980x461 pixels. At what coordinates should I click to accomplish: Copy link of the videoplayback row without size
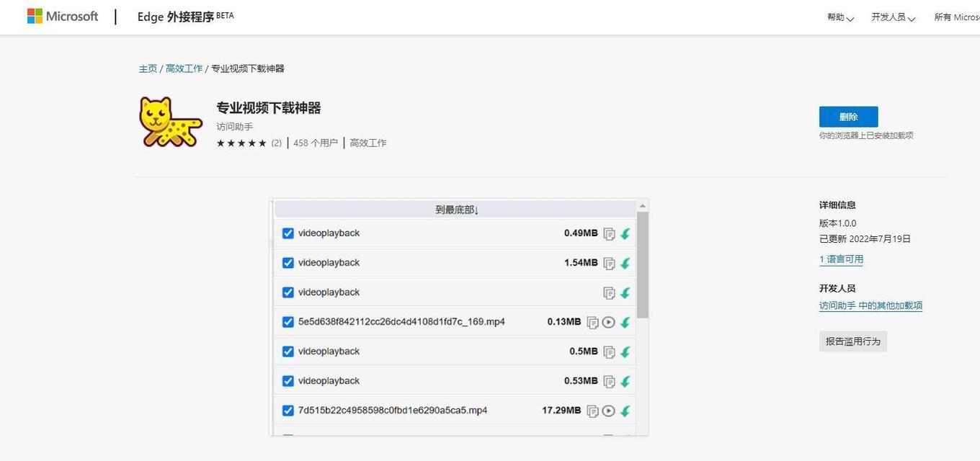[x=609, y=292]
